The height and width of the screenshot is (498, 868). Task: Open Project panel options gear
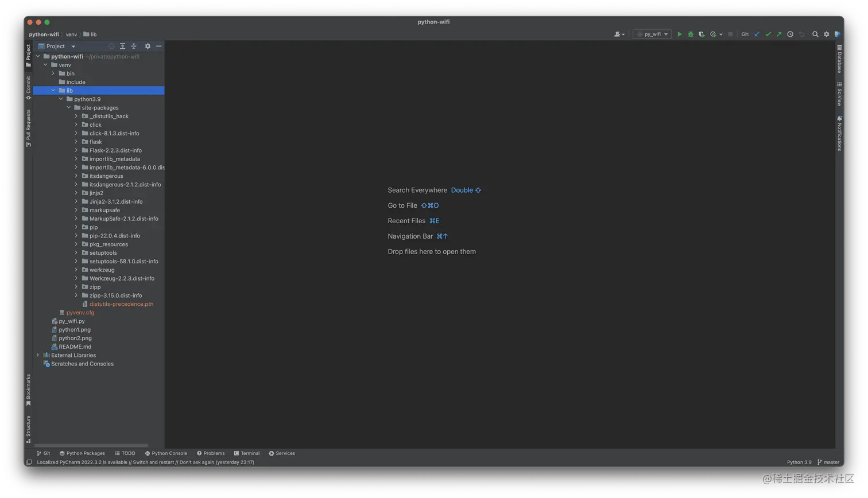click(x=148, y=46)
